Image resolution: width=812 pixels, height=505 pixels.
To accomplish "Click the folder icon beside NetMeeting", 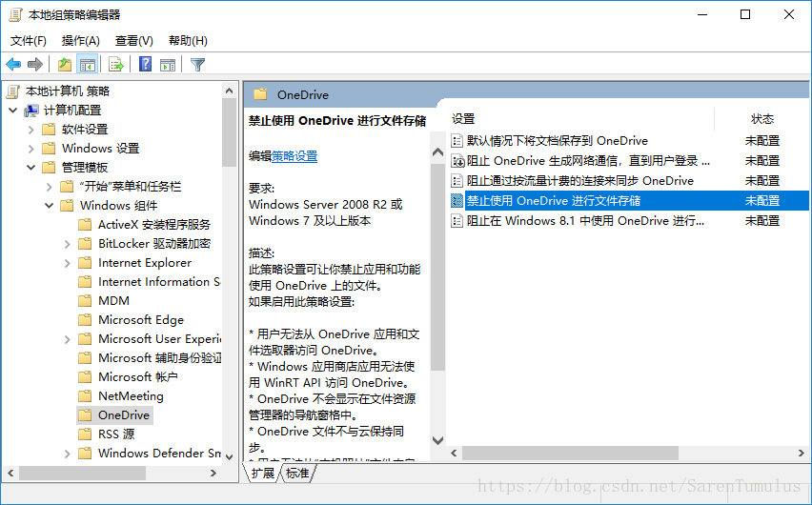I will coord(85,396).
